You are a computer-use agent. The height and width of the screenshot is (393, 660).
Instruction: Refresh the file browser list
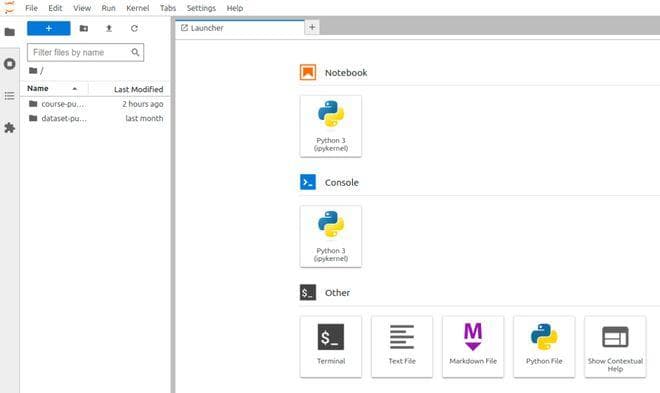tap(134, 28)
